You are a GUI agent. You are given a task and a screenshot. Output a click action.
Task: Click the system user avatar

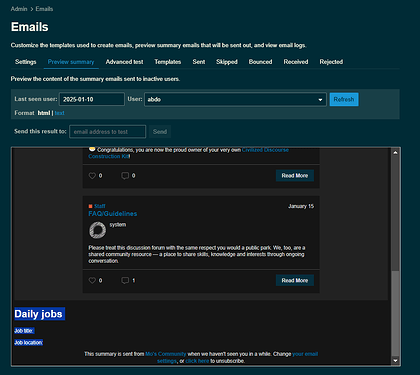coord(98,230)
